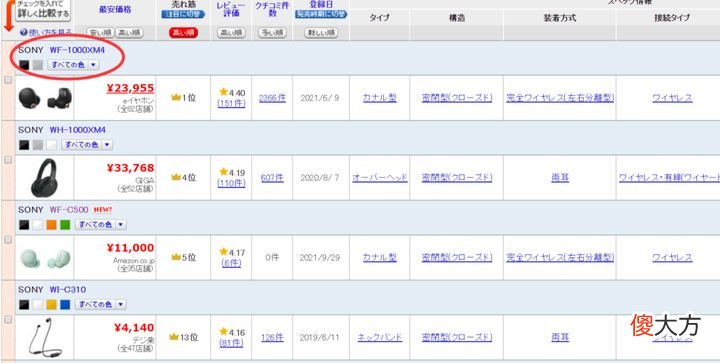This screenshot has width=720, height=363.
Task: Expand すべての色 dropdown for WF-C500
Action: (x=101, y=225)
